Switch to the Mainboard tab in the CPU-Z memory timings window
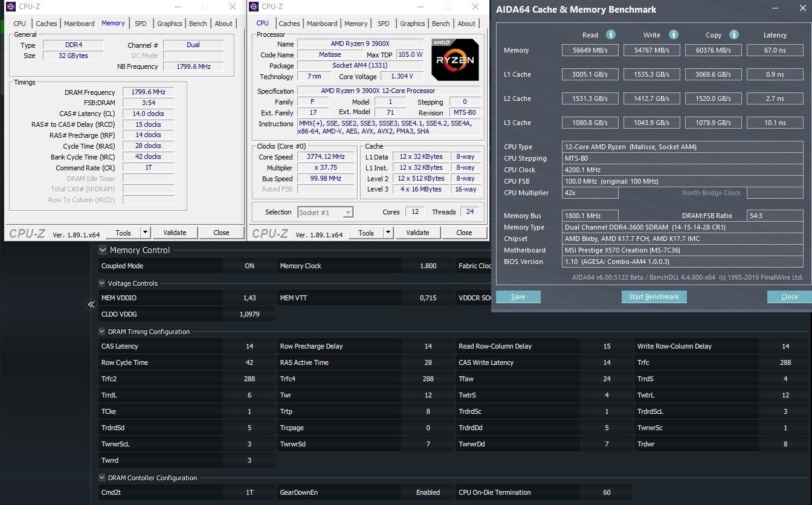 pos(79,24)
